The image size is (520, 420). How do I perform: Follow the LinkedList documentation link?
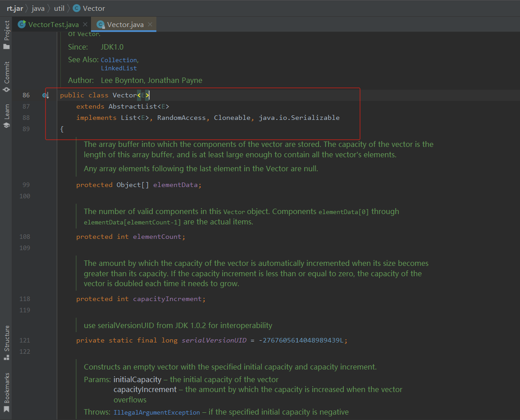click(119, 68)
